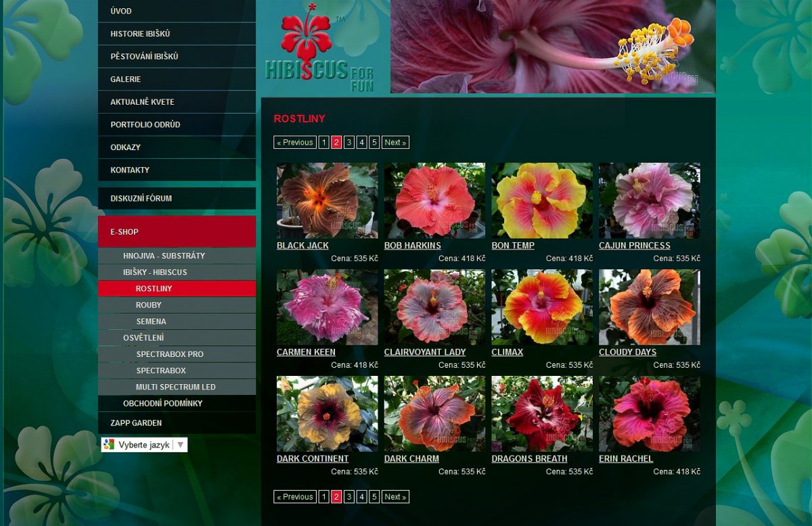Open OBCHODNÍ PODMÍNKY page

[x=177, y=404]
